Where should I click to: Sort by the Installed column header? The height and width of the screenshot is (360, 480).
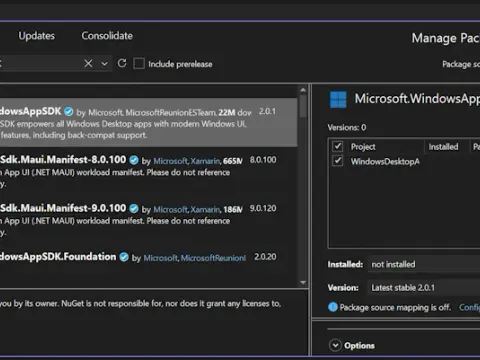[x=443, y=147]
